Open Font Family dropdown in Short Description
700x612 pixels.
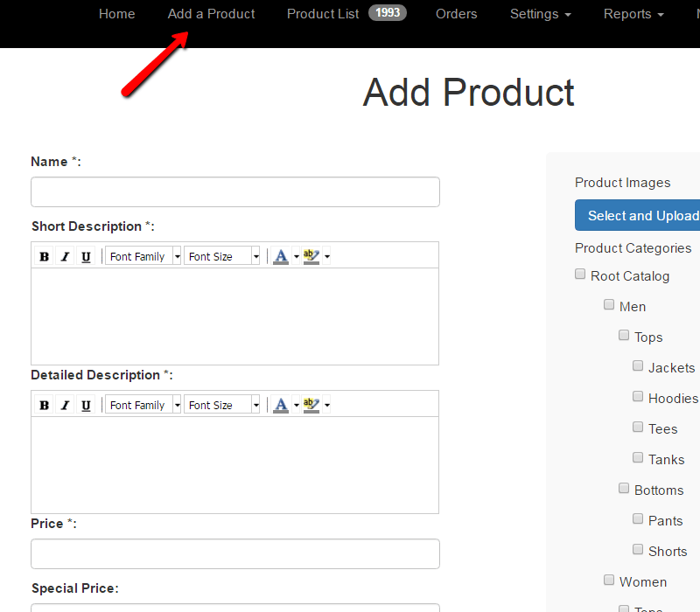143,256
